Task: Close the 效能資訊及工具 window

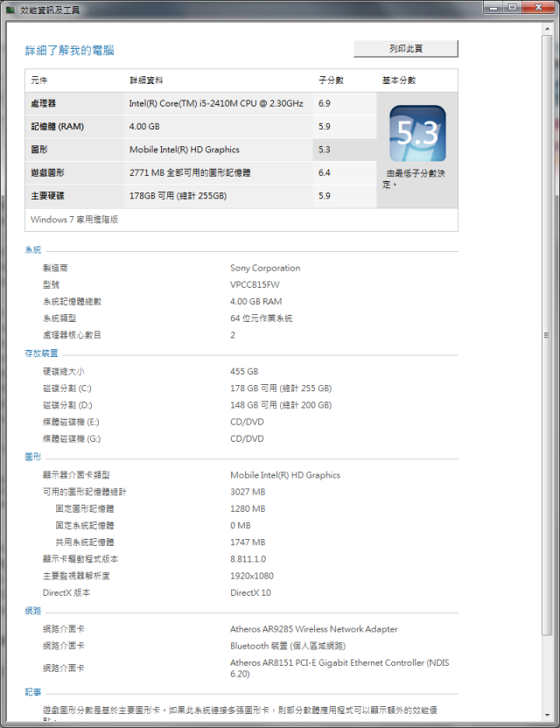Action: pos(539,7)
